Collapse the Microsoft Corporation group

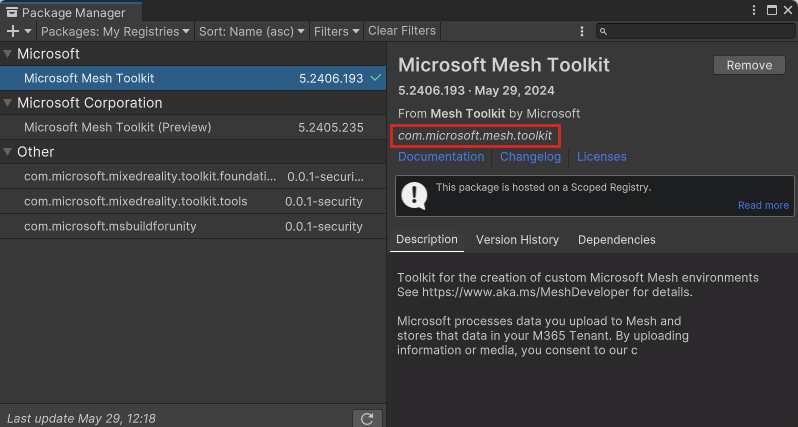(9, 103)
